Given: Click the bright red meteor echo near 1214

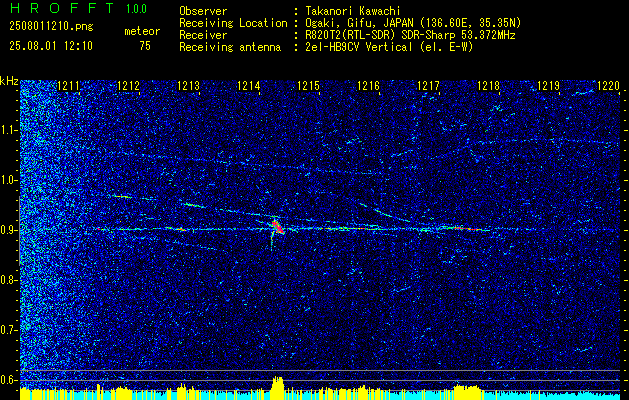Looking at the screenshot, I should tap(277, 227).
